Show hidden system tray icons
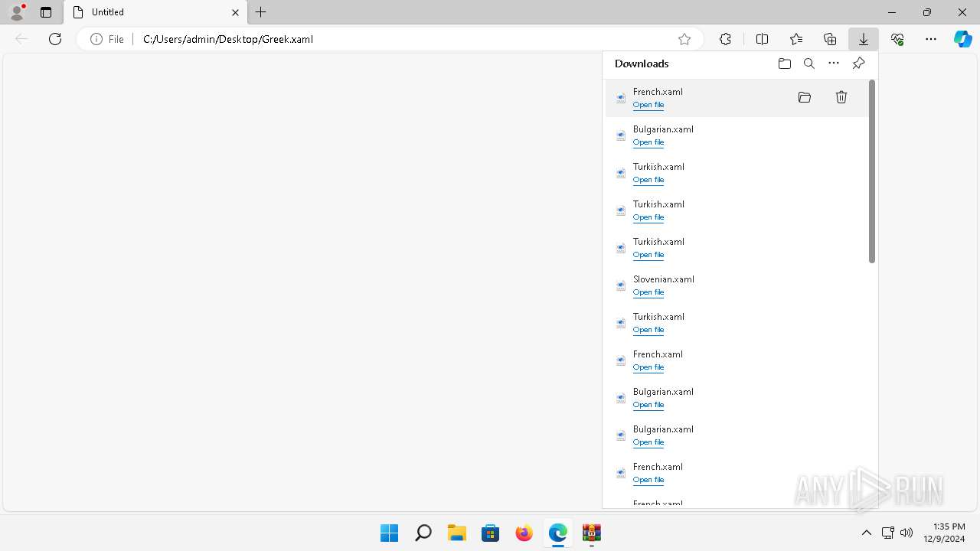The width and height of the screenshot is (980, 551). coord(867,533)
